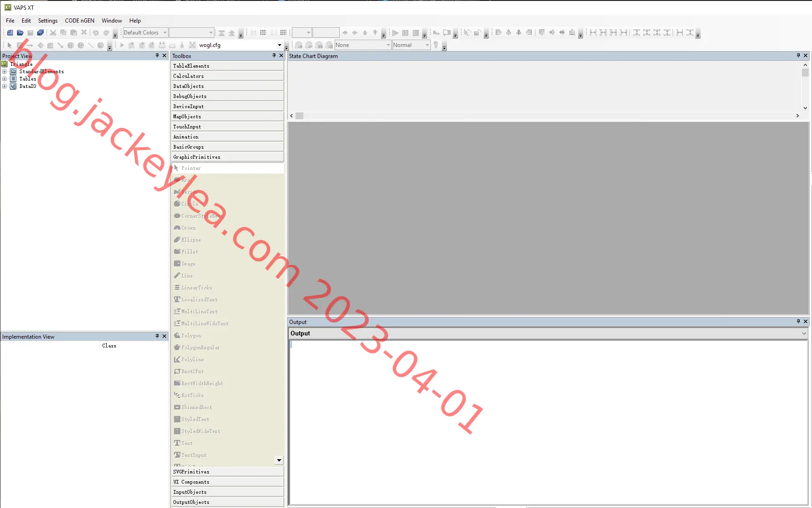Screen dimensions: 812x508
Task: Click the make same width spacing icon
Action: click(x=593, y=33)
